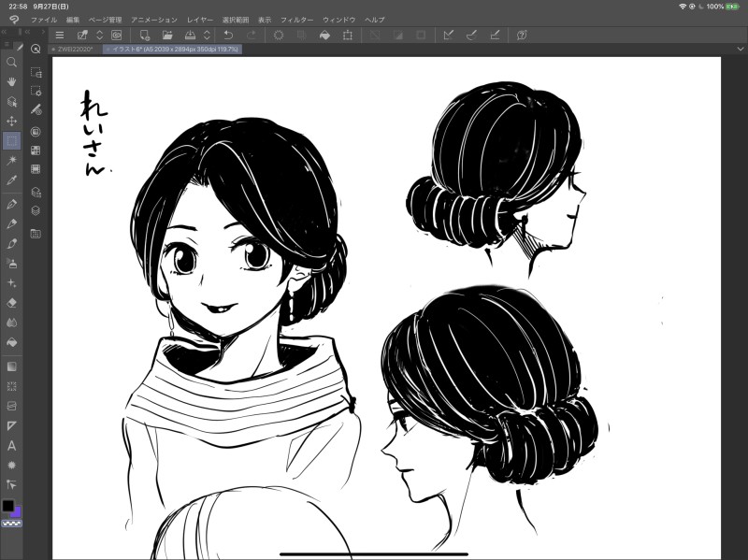Open the 編集 menu
Screen dimensions: 748x560
click(73, 20)
